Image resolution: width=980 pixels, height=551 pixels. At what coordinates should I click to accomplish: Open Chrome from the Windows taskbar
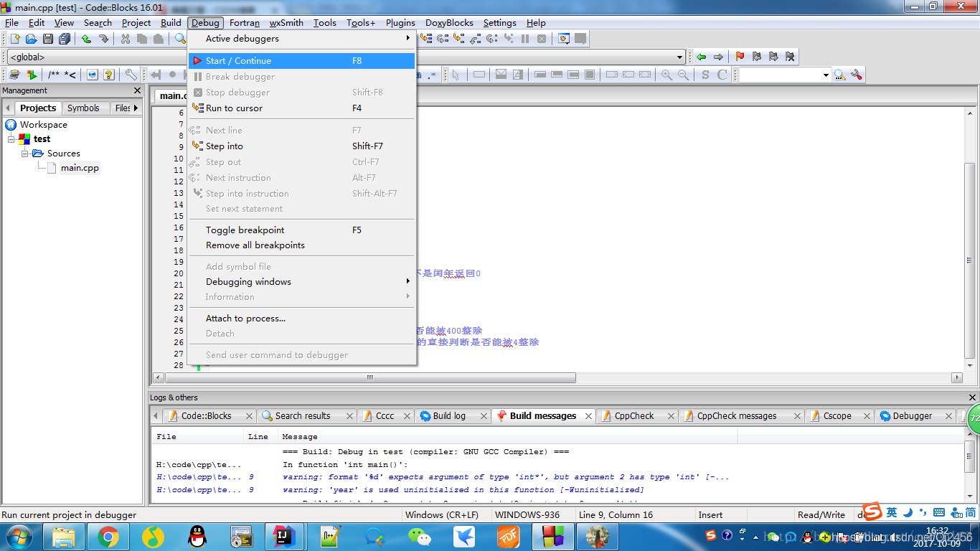[108, 537]
